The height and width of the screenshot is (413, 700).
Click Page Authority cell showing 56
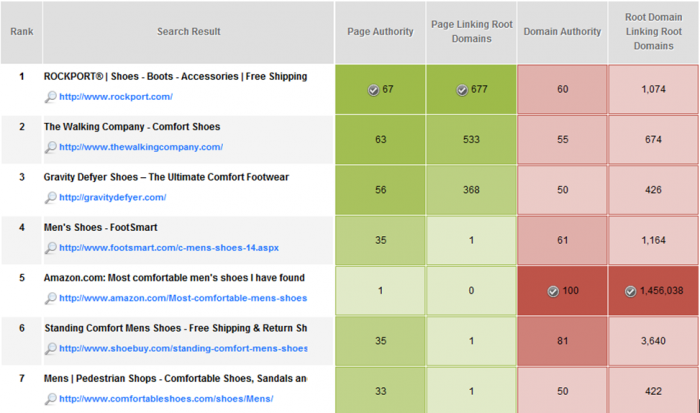click(x=380, y=190)
